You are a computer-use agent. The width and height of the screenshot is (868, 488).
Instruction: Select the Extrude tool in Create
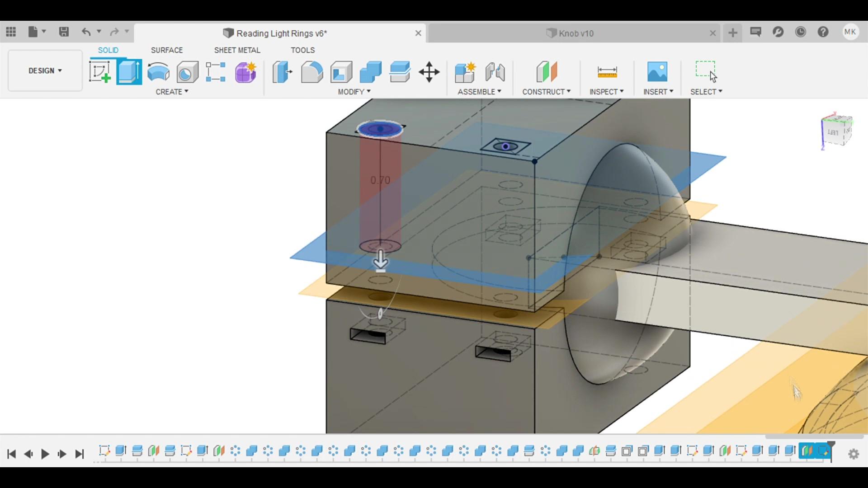pos(129,71)
